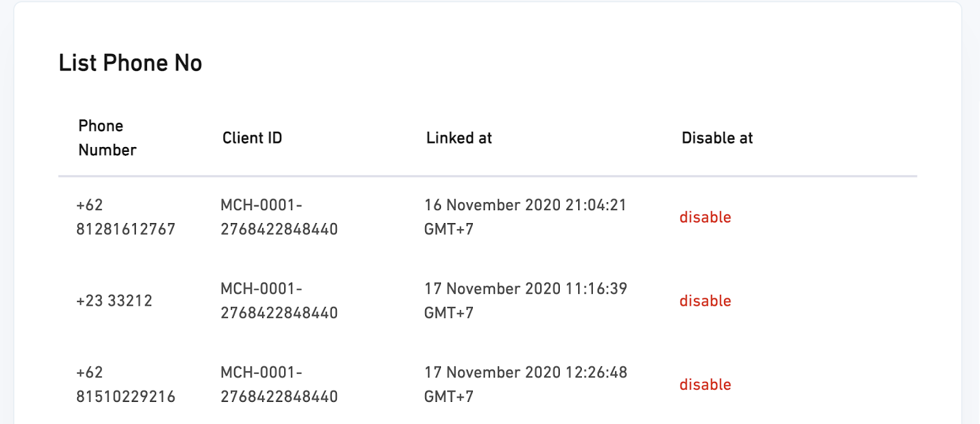Disable the phone number +62 81281612767
980x424 pixels.
click(705, 217)
